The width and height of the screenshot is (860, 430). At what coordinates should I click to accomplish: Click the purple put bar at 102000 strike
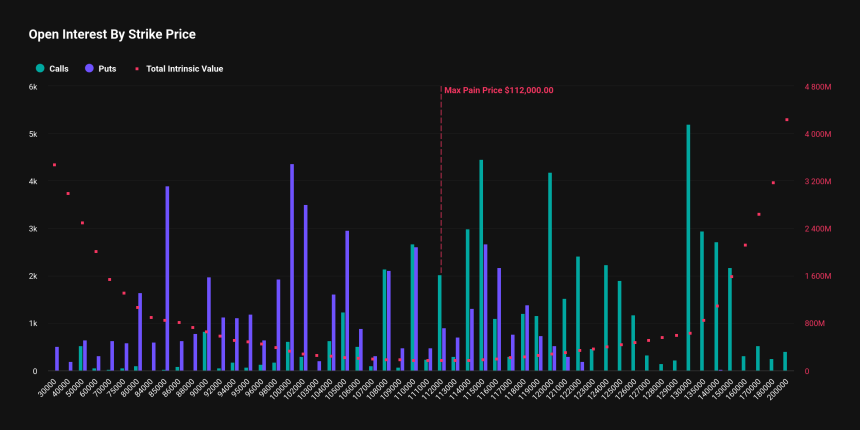pyautogui.click(x=305, y=288)
